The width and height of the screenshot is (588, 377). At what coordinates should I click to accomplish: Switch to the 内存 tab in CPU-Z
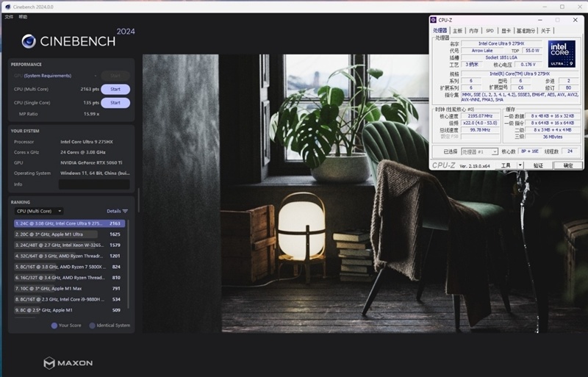(x=473, y=31)
